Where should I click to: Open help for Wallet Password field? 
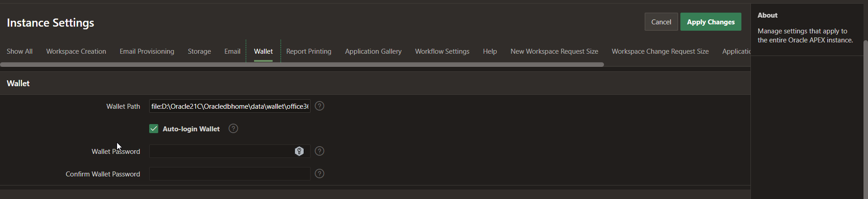coord(319,151)
